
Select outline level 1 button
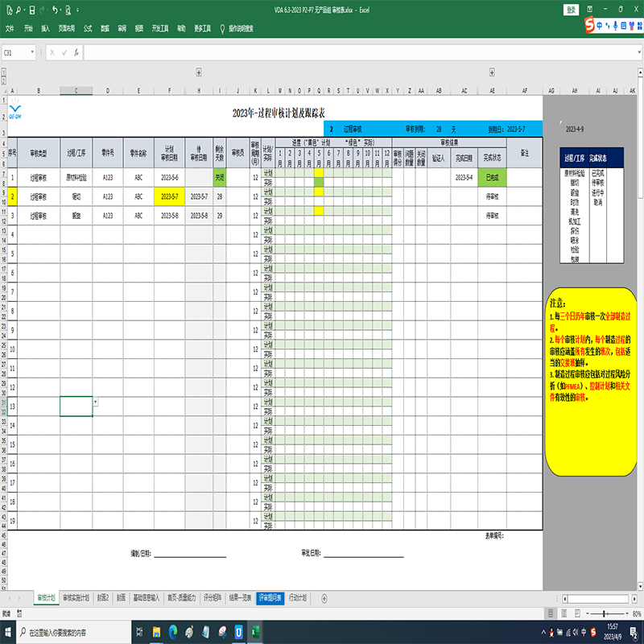[4, 72]
